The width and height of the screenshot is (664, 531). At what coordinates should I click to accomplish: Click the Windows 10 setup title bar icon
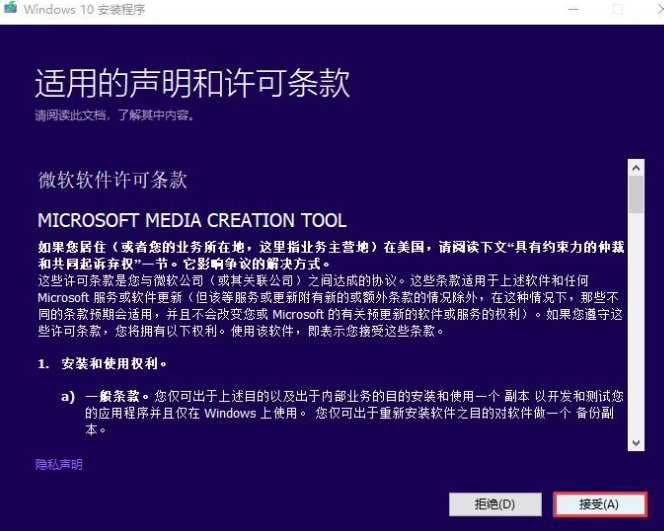coord(10,8)
